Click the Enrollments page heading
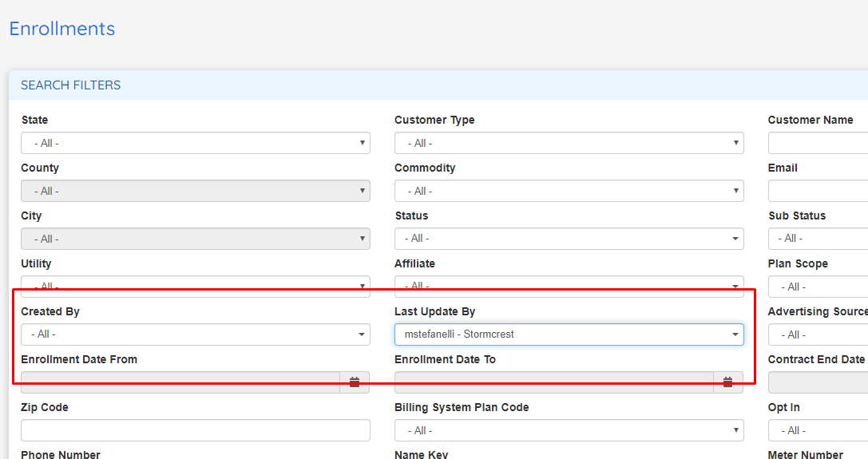 tap(62, 29)
